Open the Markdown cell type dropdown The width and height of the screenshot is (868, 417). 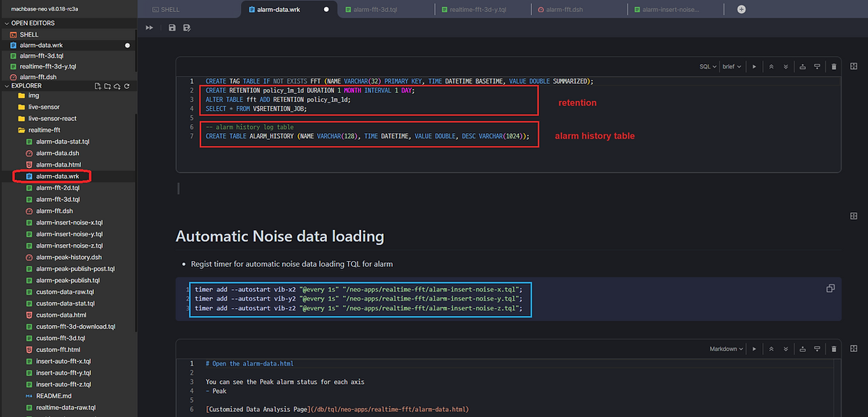[727, 349]
